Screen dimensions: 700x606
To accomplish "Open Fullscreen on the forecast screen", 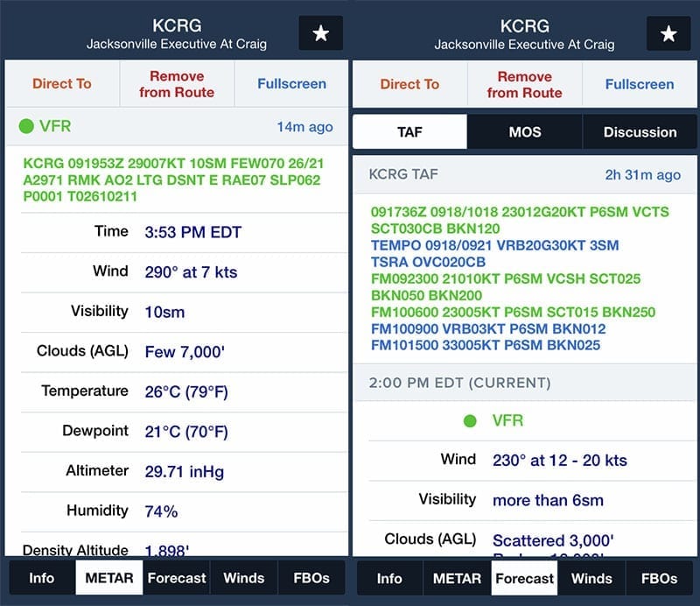I will point(640,84).
